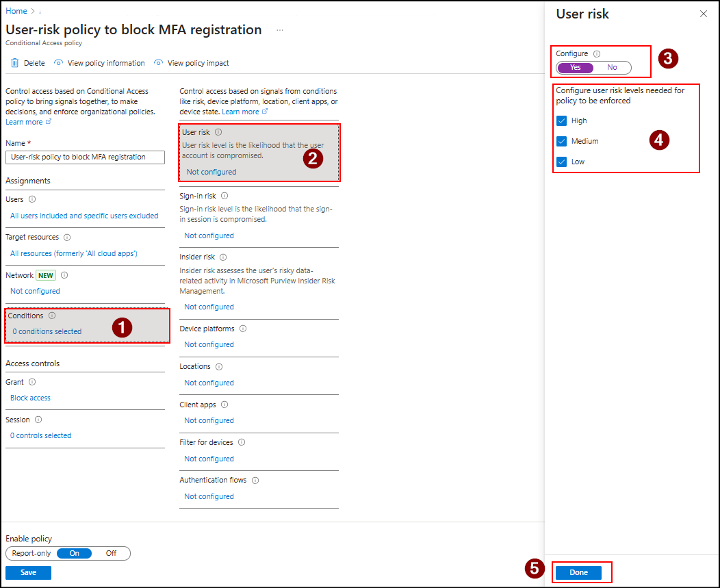
Task: Confirm settings with the Done button
Action: 579,572
